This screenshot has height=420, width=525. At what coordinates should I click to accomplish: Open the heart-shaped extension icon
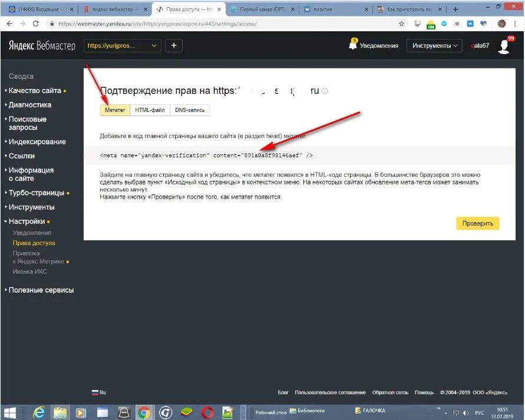[x=483, y=24]
